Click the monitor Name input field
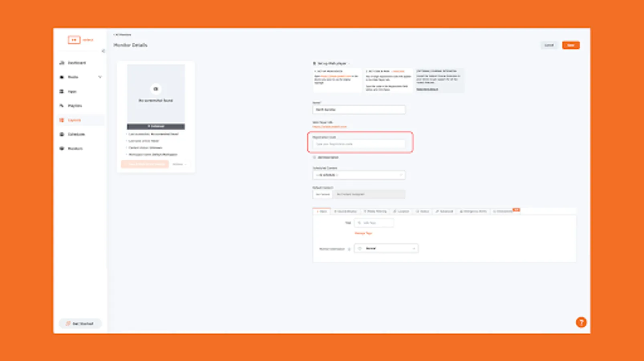The height and width of the screenshot is (361, 644). click(x=359, y=110)
